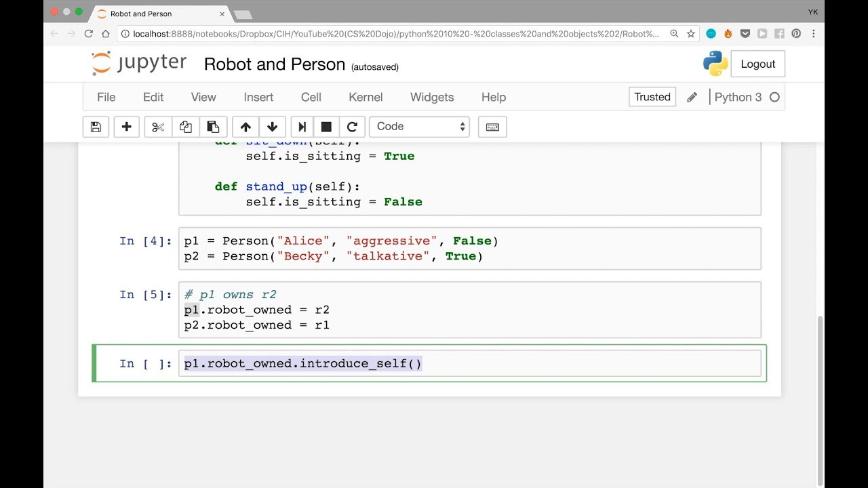Open the Cell menu
Screen dimensions: 868x488
311,97
